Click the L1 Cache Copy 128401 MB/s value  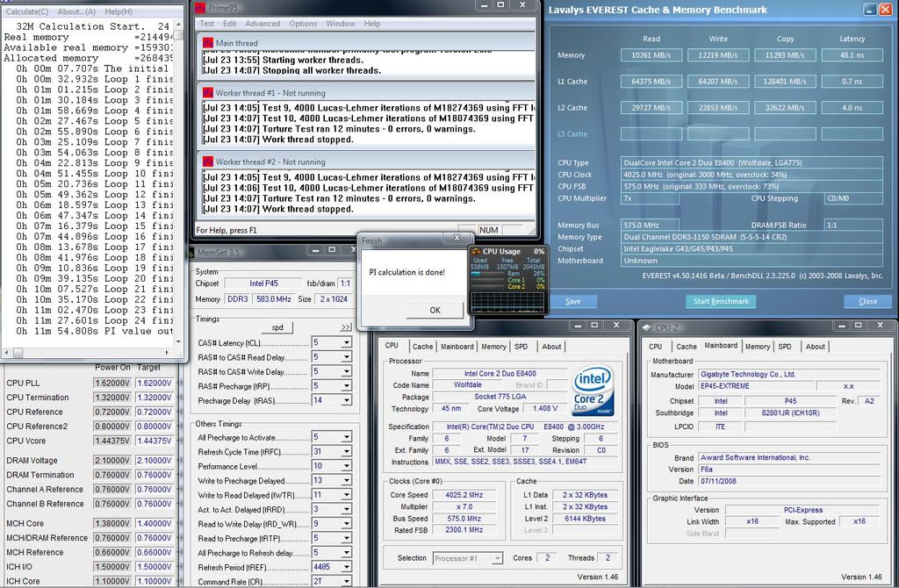point(785,82)
